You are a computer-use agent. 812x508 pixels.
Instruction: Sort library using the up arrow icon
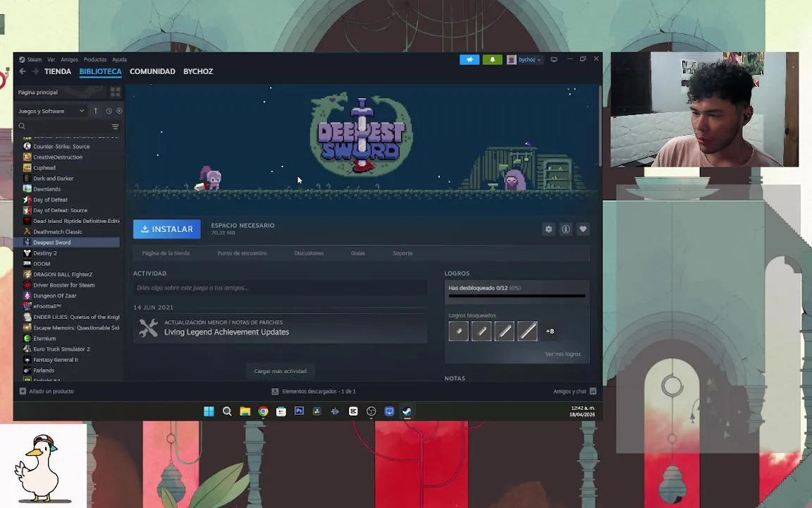(95, 111)
